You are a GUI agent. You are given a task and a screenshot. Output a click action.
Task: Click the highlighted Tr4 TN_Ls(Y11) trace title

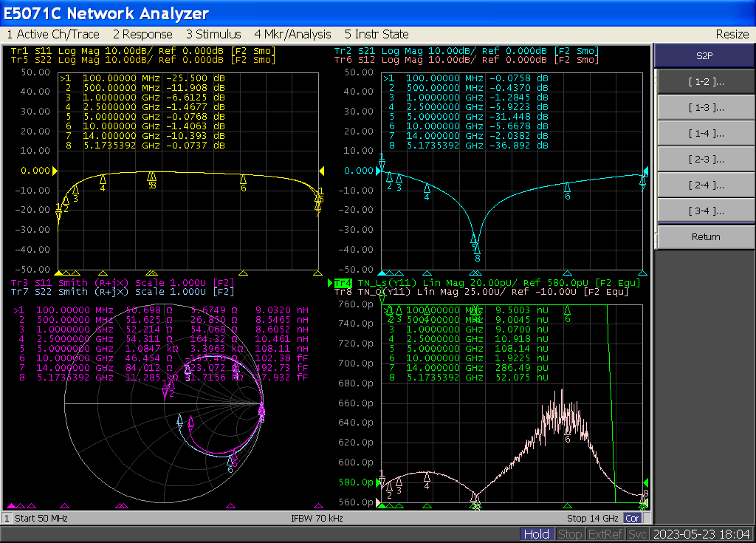coord(487,283)
